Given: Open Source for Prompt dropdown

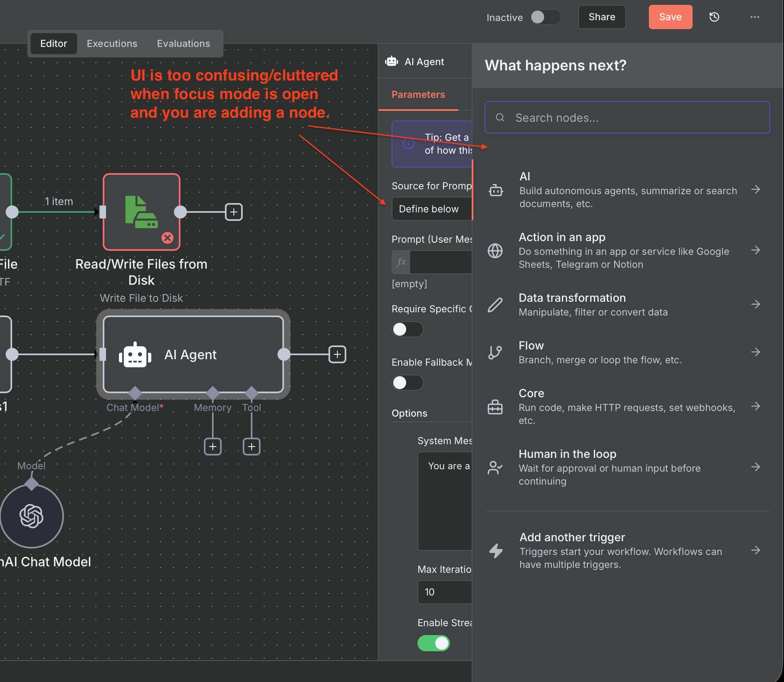Looking at the screenshot, I should (432, 209).
